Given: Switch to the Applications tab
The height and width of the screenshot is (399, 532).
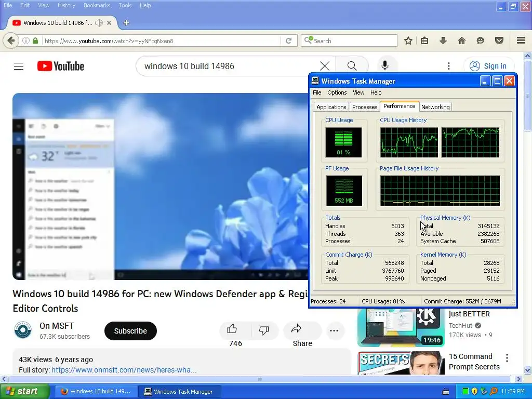Looking at the screenshot, I should (x=331, y=107).
